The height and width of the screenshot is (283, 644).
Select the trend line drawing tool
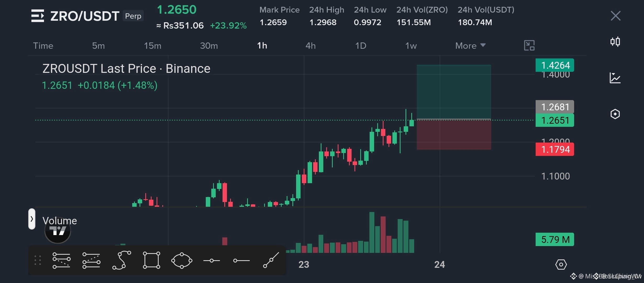271,260
